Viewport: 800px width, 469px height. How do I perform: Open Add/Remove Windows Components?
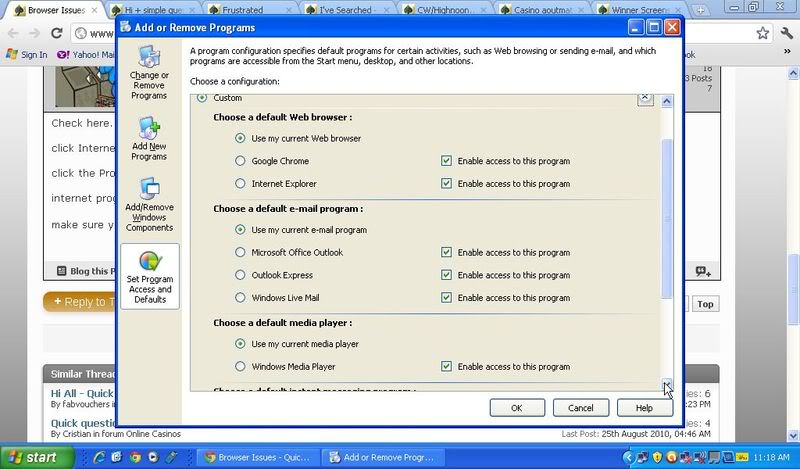149,205
